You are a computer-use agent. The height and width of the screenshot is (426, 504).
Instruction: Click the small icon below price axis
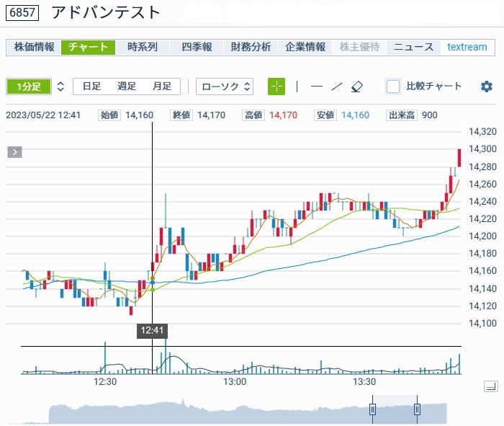coord(490,387)
